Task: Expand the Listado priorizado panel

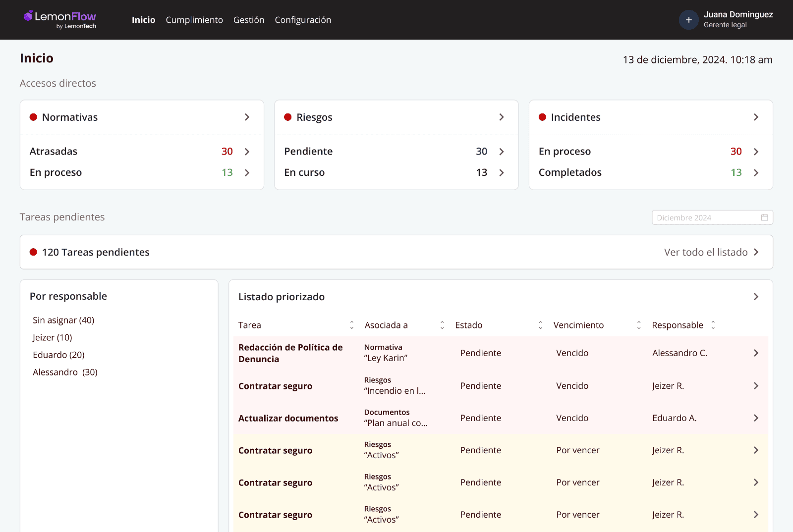Action: tap(756, 297)
